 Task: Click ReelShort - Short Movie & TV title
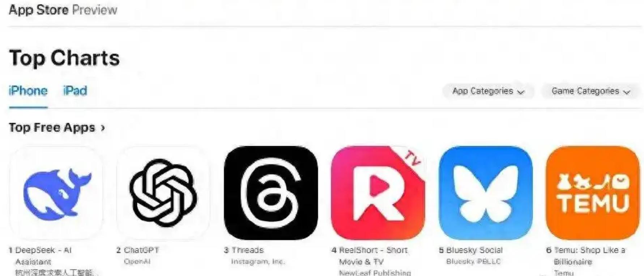click(373, 256)
